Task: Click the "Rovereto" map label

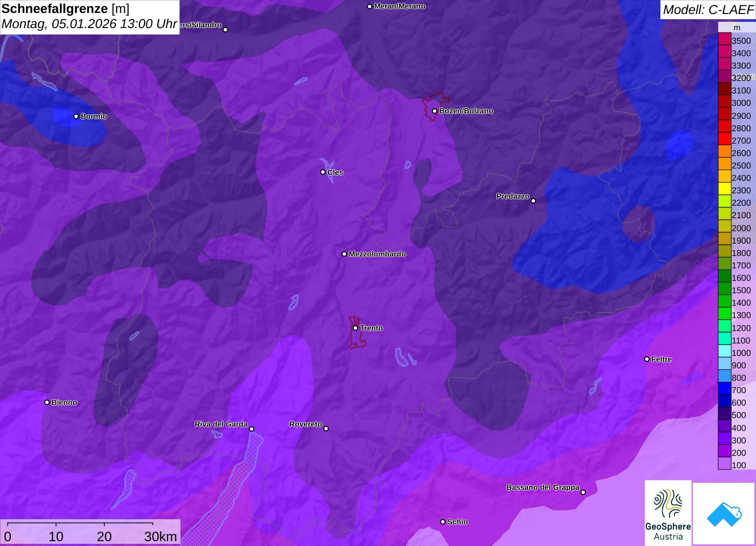Action: coord(306,424)
